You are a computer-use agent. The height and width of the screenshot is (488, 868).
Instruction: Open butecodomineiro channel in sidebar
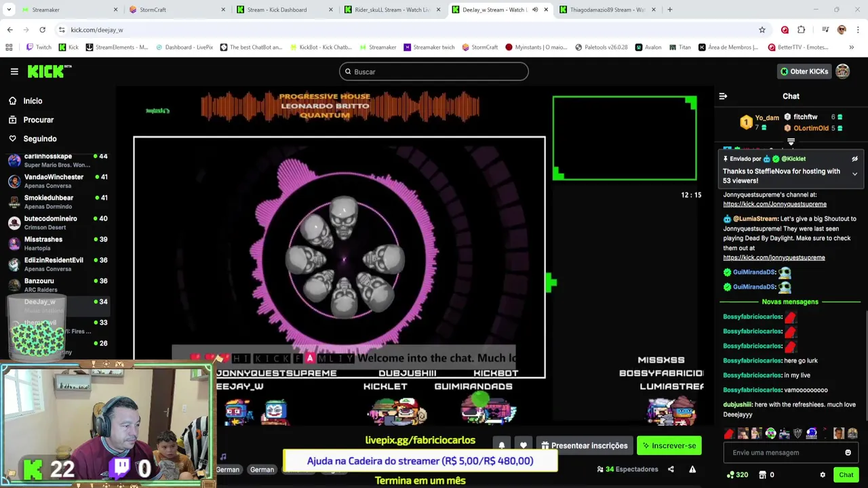pyautogui.click(x=58, y=223)
